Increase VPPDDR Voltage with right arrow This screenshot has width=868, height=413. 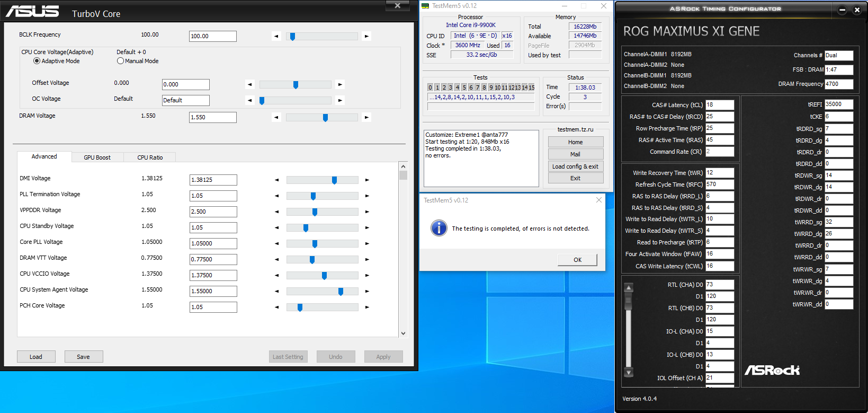(367, 212)
